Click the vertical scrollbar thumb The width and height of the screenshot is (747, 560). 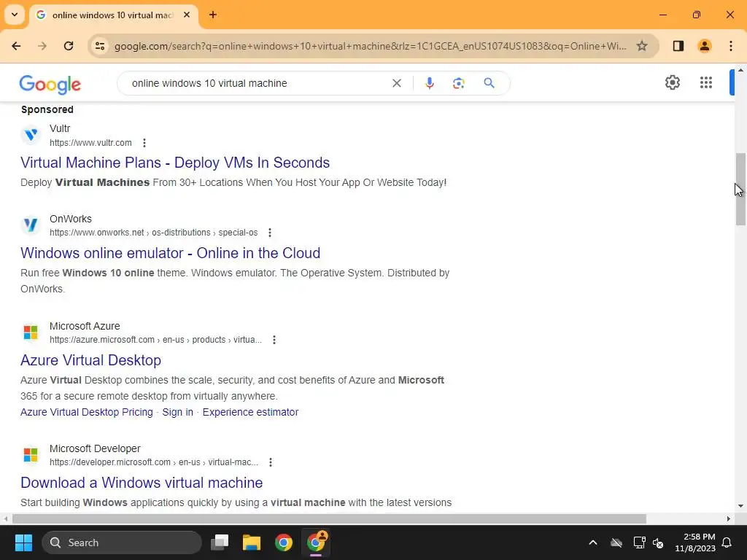tap(740, 189)
